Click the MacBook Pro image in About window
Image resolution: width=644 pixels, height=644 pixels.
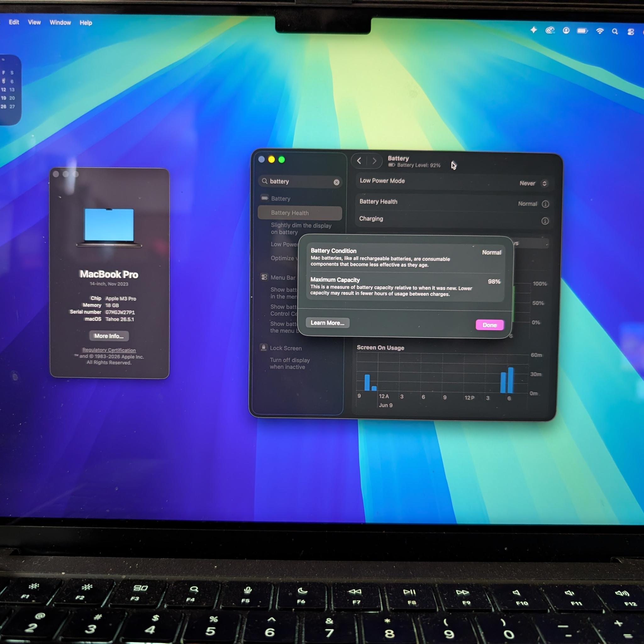pos(109,228)
